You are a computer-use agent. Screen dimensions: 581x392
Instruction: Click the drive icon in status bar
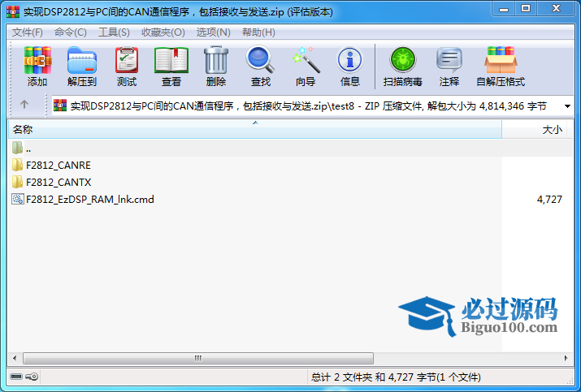[16, 377]
